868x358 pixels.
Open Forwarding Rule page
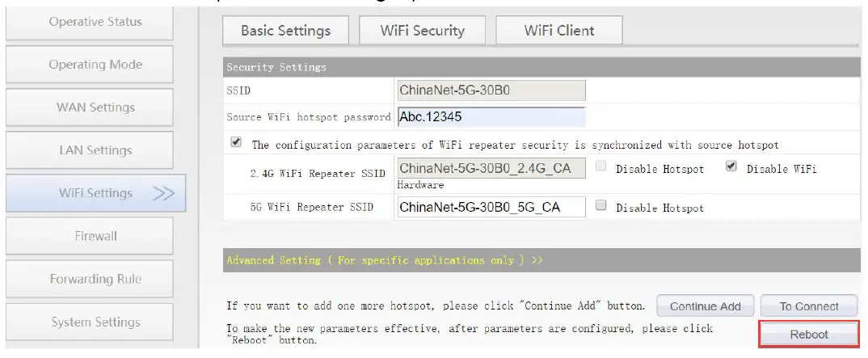[x=95, y=279]
